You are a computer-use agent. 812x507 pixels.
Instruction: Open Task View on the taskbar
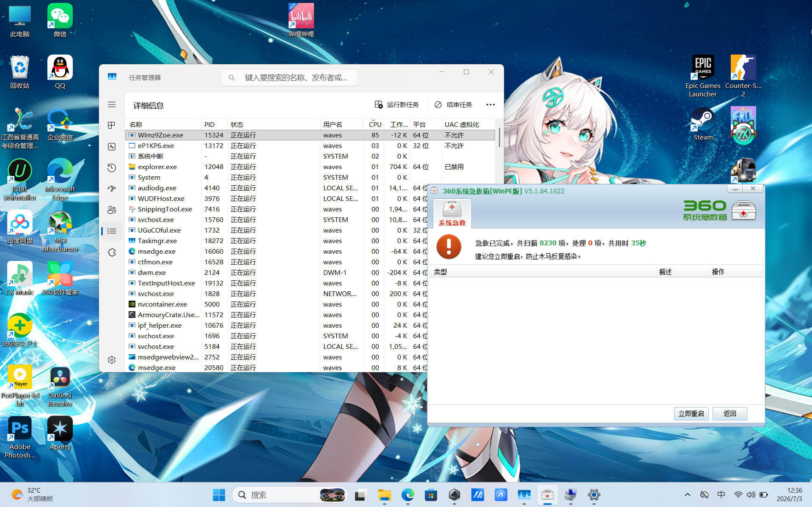pos(361,495)
